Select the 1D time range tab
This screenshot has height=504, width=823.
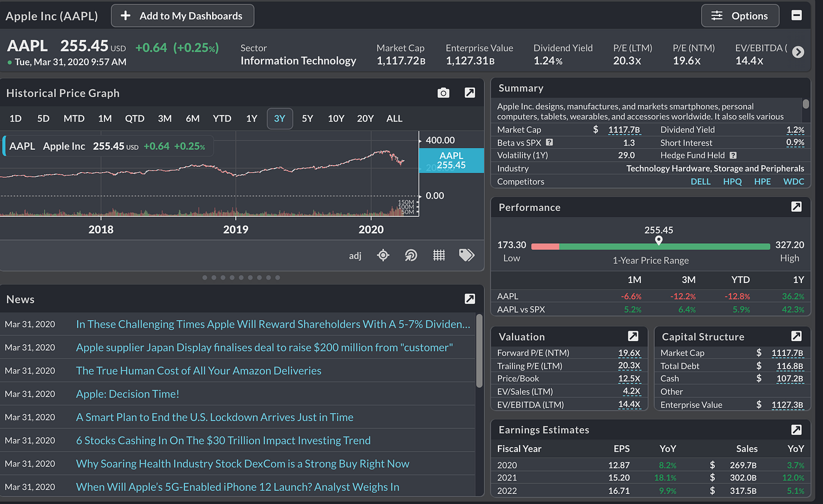[x=15, y=119]
